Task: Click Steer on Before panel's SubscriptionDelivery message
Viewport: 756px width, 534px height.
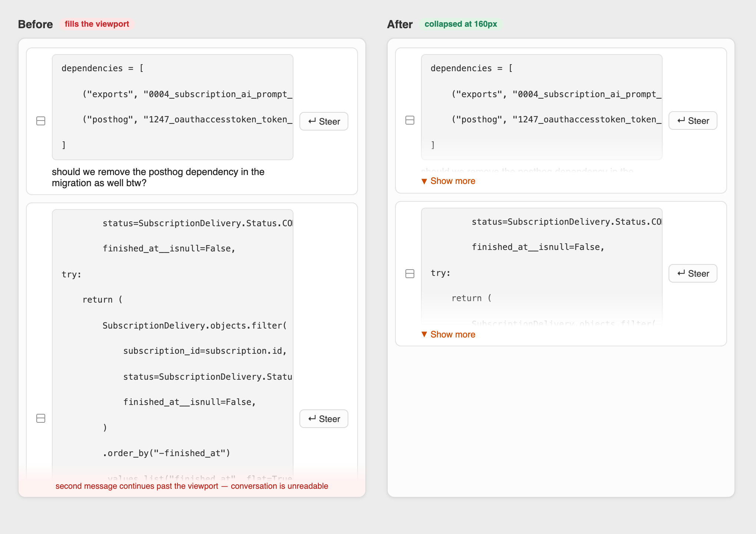Action: tap(324, 419)
